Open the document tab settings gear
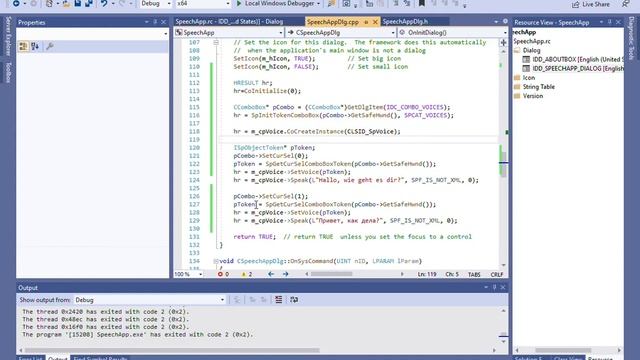This screenshot has height=360, width=640. click(505, 22)
